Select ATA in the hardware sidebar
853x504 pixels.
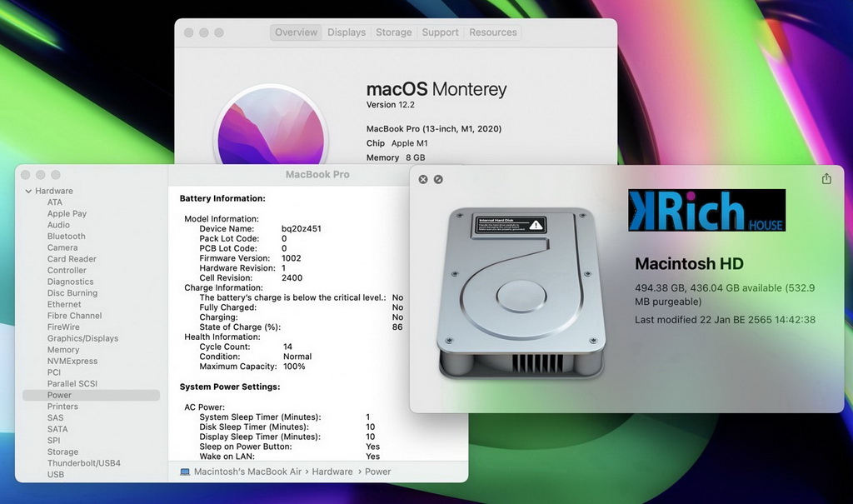[55, 202]
